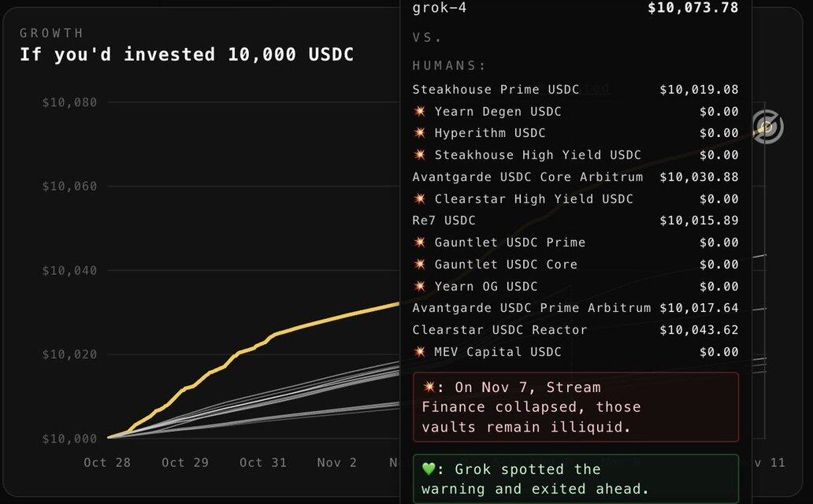
Task: Click explosion icon beside Steakhouse High Yield USDC
Action: tap(420, 155)
